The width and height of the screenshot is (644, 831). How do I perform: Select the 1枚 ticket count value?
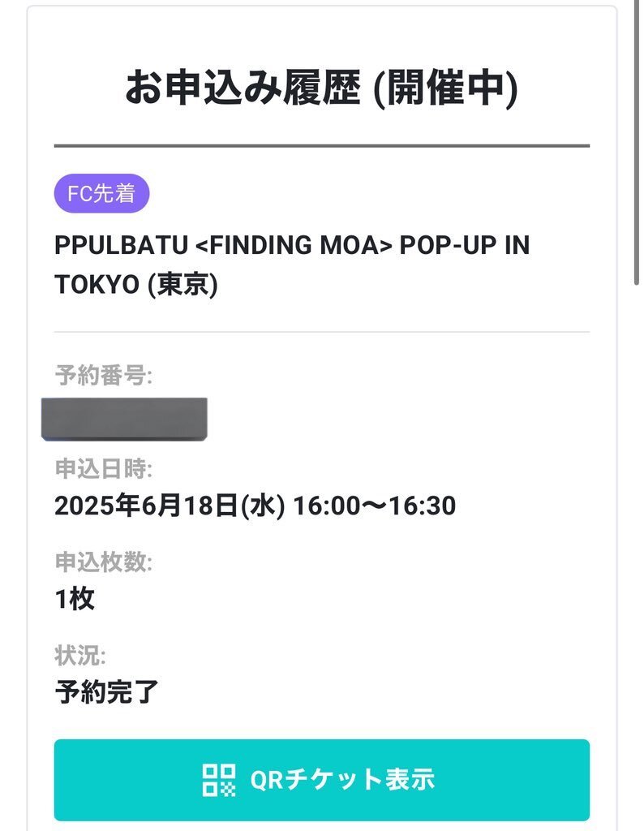click(75, 599)
